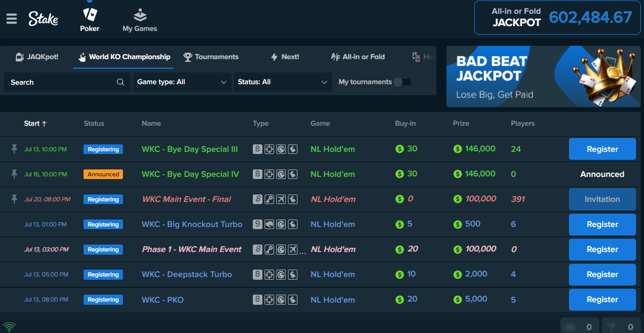
Task: Click the Announced label for Bye Day Special IV
Action: click(602, 174)
